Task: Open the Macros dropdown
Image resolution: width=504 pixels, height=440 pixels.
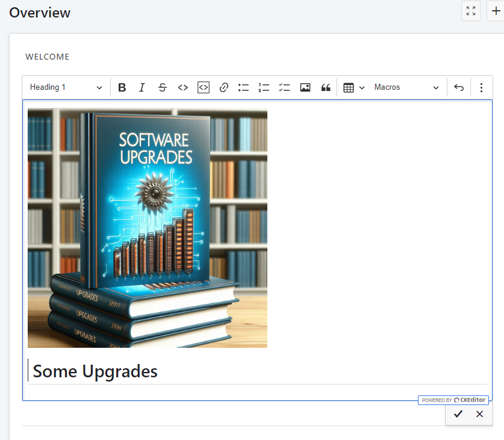Action: click(406, 87)
